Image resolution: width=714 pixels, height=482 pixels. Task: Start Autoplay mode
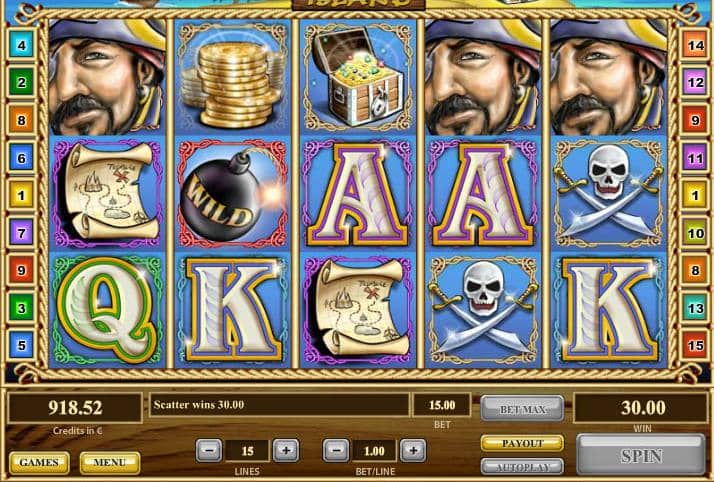pos(522,467)
